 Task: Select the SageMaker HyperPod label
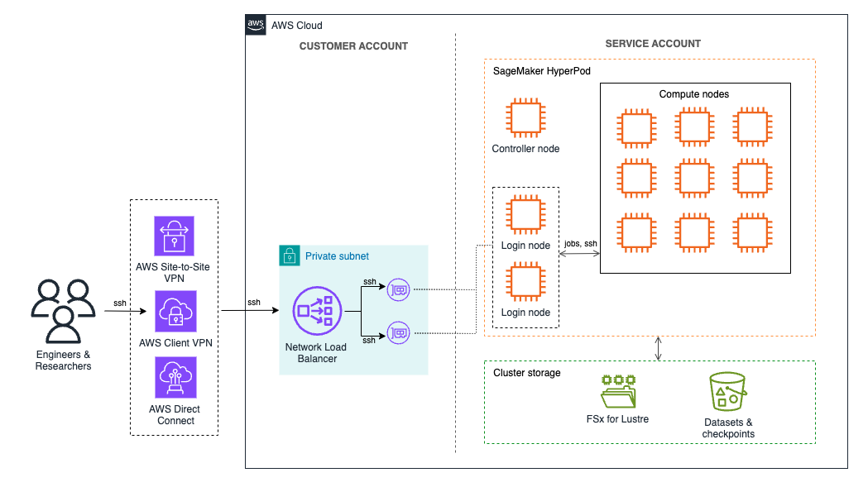click(542, 70)
